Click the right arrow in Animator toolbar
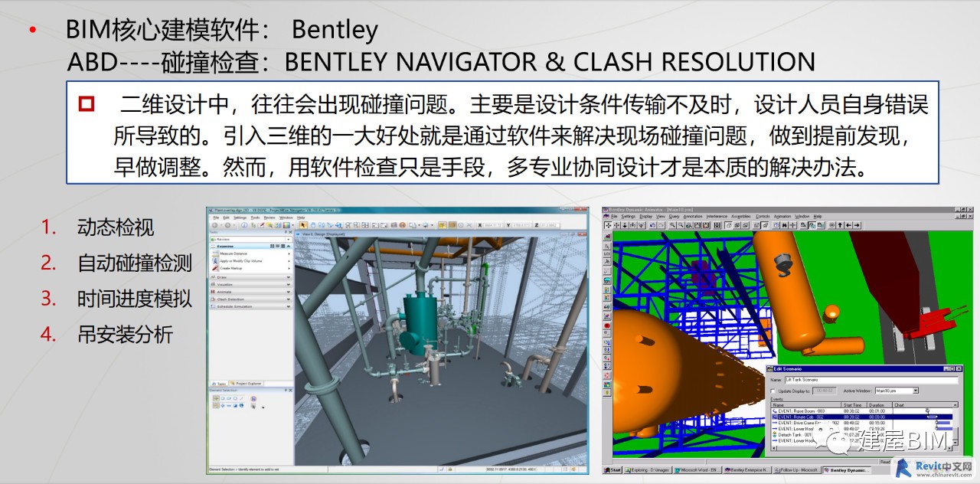Viewport: 980px width, 484px height. coord(857,225)
